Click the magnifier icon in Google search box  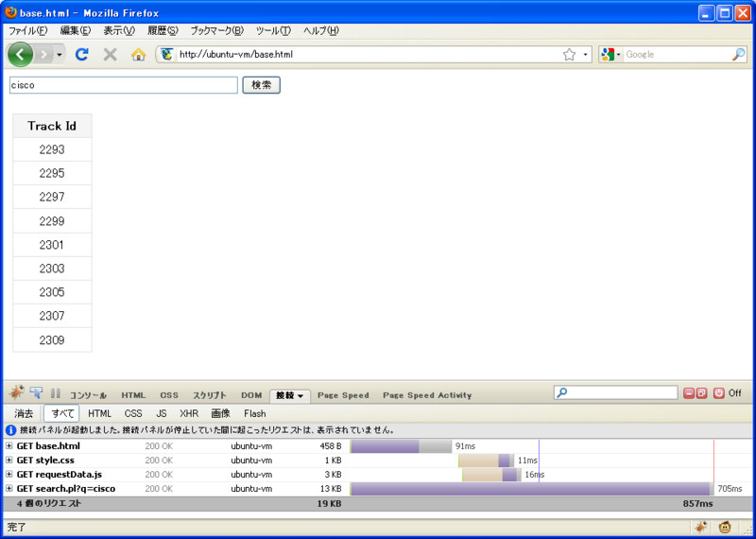point(739,55)
